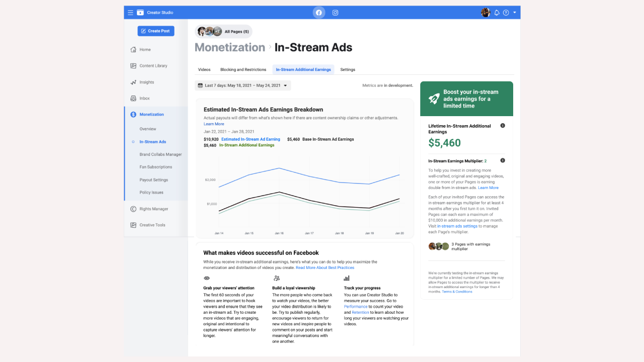This screenshot has height=362, width=644.
Task: Open the help question mark icon
Action: coord(506,13)
